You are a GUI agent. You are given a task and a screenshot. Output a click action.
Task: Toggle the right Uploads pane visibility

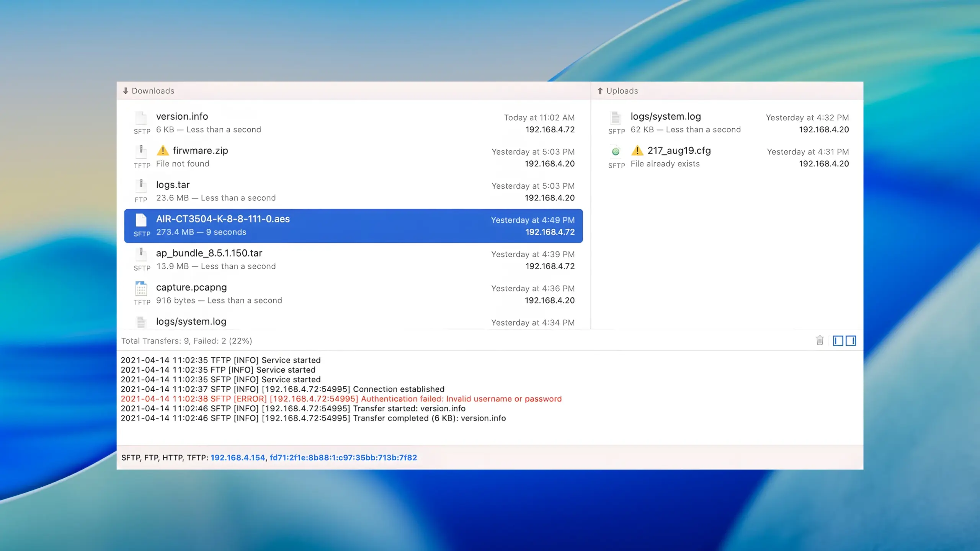click(x=851, y=341)
